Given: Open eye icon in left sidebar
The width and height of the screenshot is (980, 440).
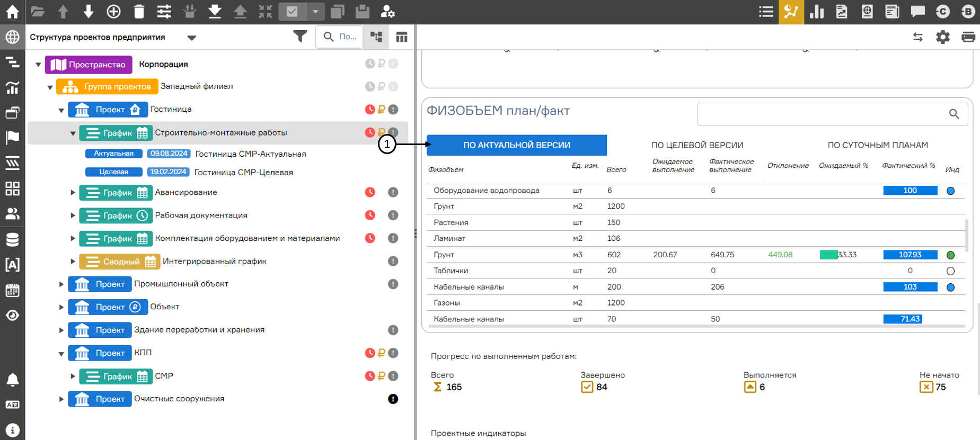Looking at the screenshot, I should tap(12, 316).
